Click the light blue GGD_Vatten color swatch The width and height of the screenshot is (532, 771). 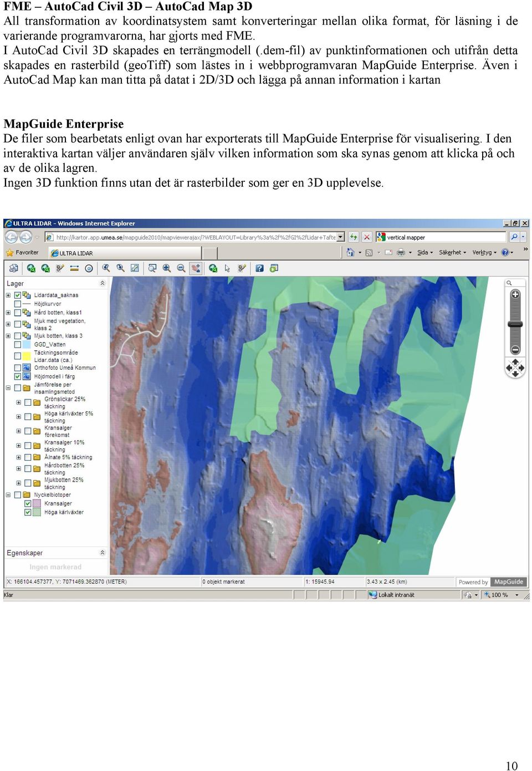pyautogui.click(x=26, y=345)
